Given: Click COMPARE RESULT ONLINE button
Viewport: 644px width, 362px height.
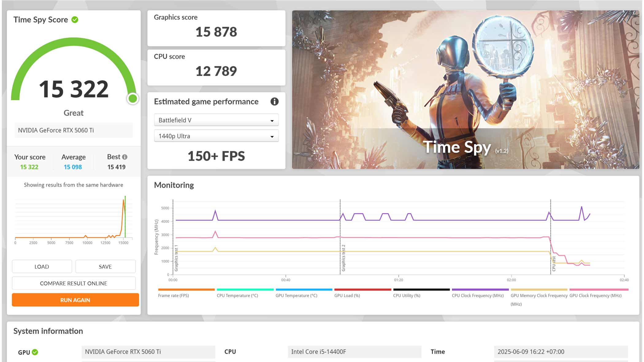Looking at the screenshot, I should pos(74,283).
